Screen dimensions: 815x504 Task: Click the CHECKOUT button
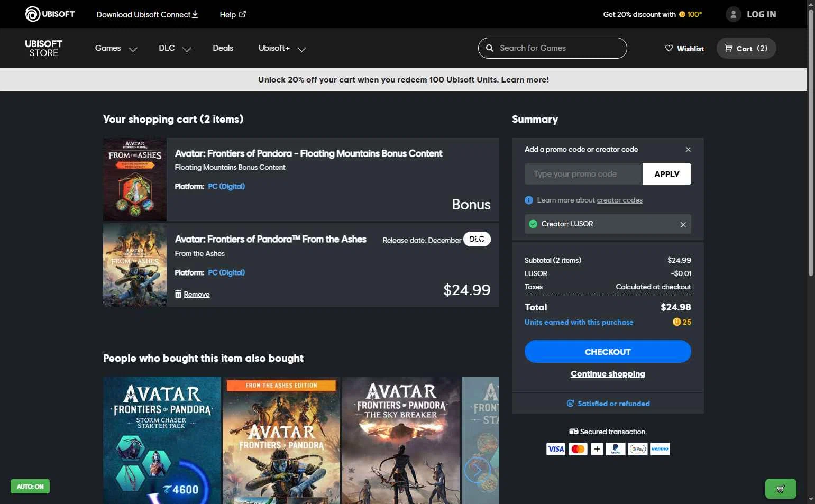(608, 352)
